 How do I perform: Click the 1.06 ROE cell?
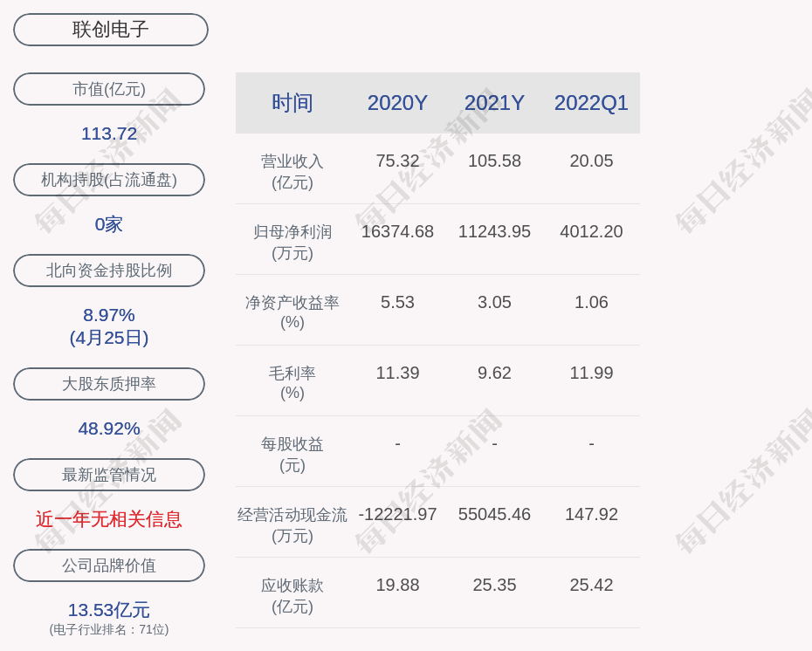[x=591, y=302]
